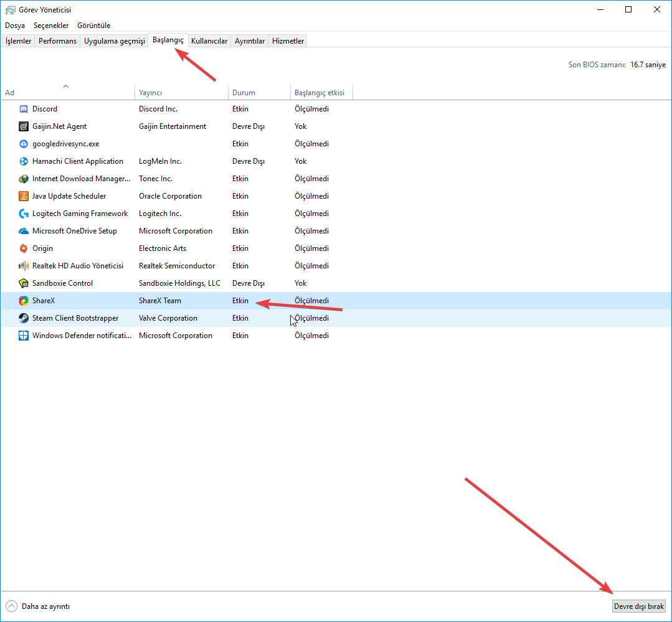This screenshot has height=622, width=672.
Task: Click the ShareX Team publisher cell
Action: (160, 301)
